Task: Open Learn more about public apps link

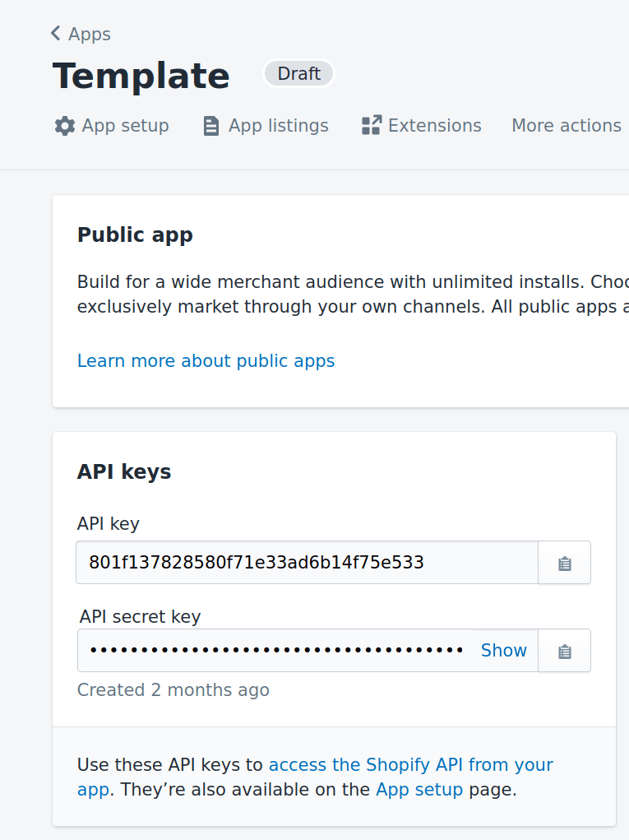Action: pyautogui.click(x=206, y=361)
